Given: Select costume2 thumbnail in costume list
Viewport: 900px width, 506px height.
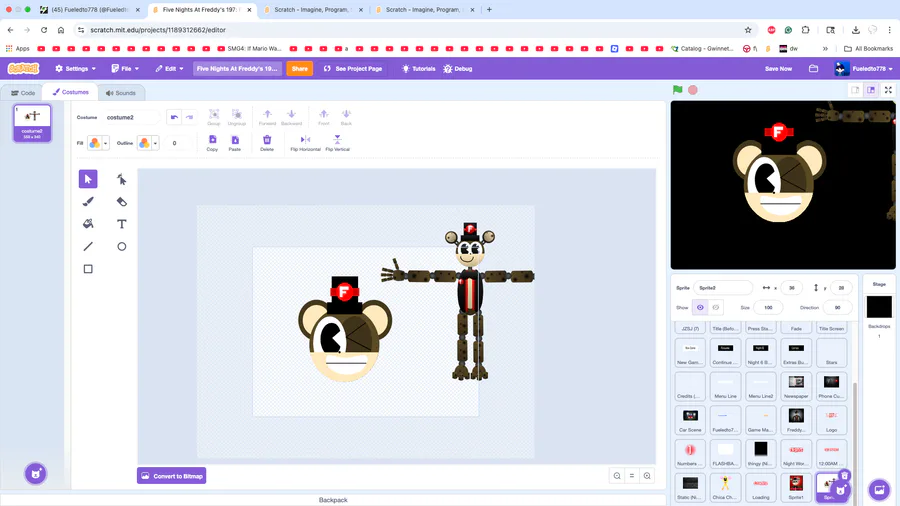Looking at the screenshot, I should coord(32,122).
